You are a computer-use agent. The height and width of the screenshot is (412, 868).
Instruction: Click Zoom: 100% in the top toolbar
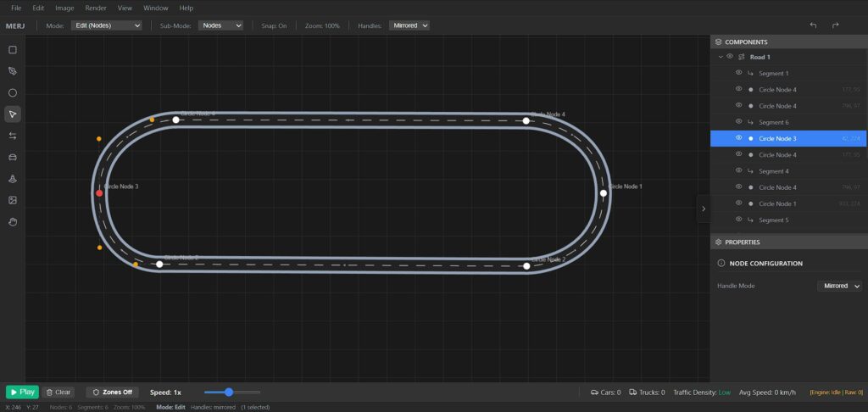(x=322, y=25)
